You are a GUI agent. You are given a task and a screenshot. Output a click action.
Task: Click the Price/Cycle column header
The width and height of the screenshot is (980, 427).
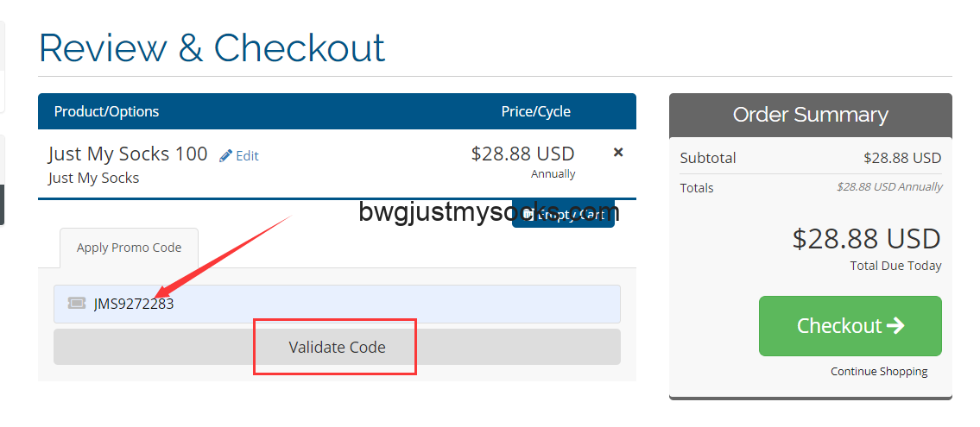point(535,111)
